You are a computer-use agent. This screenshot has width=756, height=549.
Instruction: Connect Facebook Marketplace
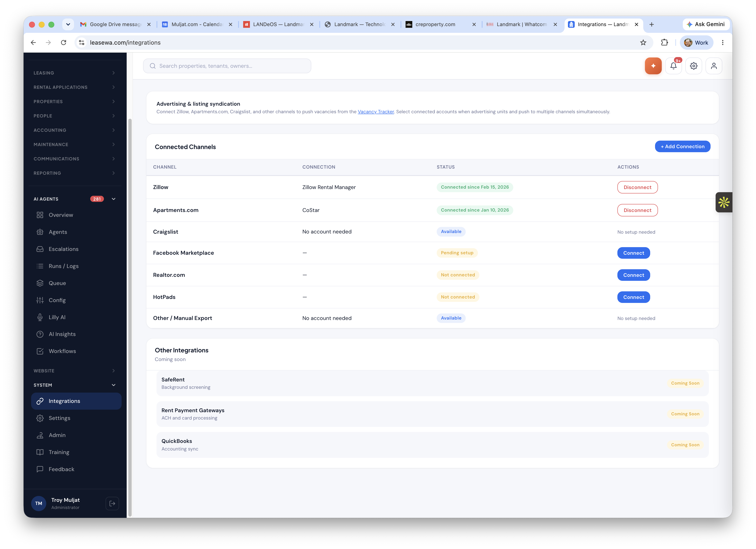coord(633,253)
